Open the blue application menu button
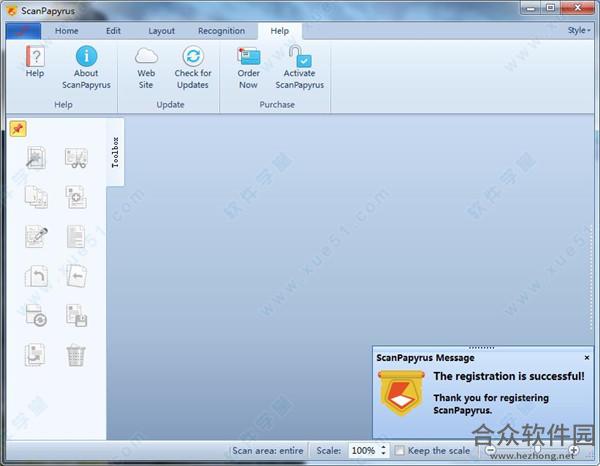The height and width of the screenshot is (466, 600). click(23, 31)
